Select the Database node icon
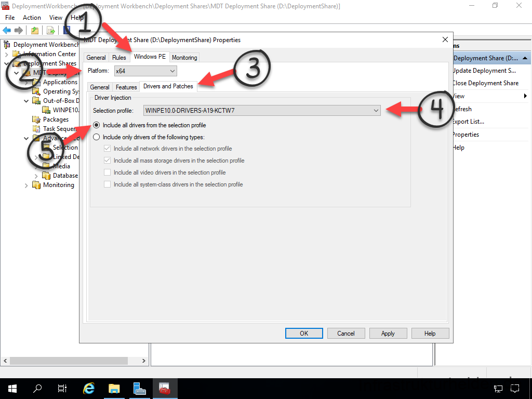This screenshot has width=532, height=399. [x=46, y=176]
